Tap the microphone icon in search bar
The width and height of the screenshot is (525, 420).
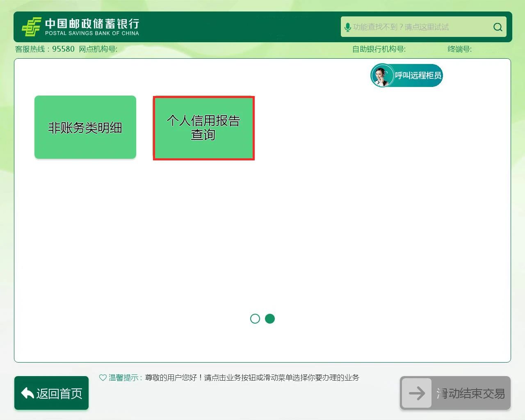pos(347,27)
